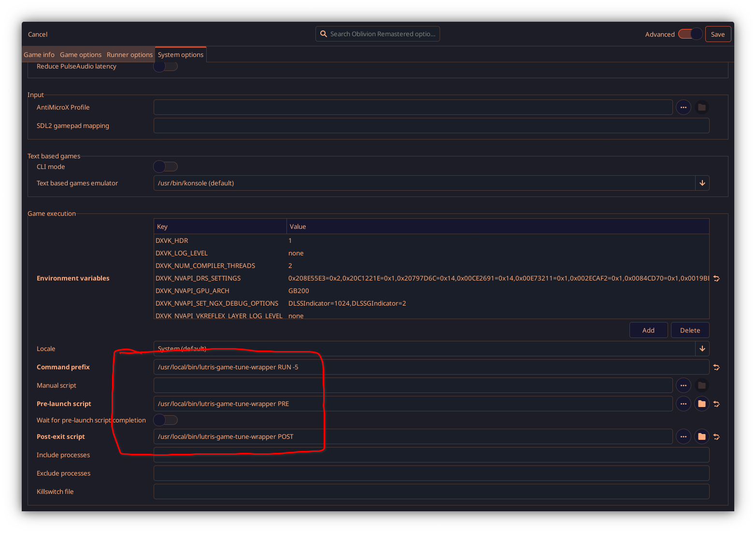The width and height of the screenshot is (756, 533).
Task: Reset Command prefix to default
Action: (x=716, y=367)
